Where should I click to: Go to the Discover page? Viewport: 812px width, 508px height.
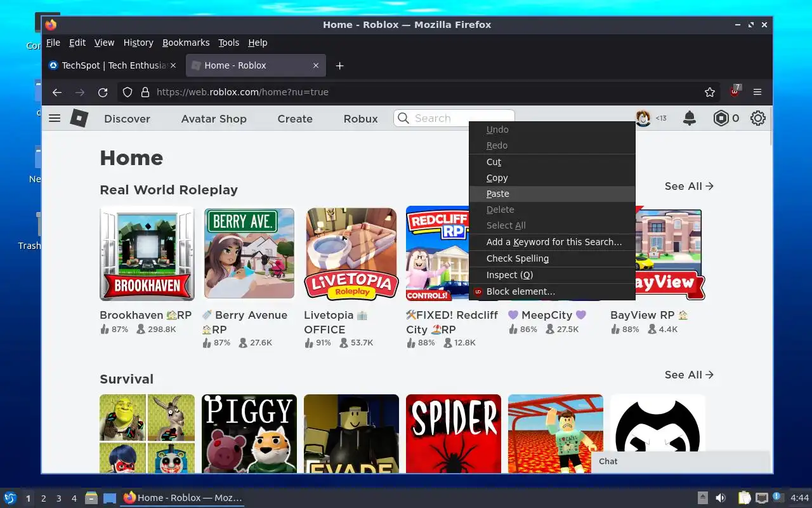pos(127,119)
